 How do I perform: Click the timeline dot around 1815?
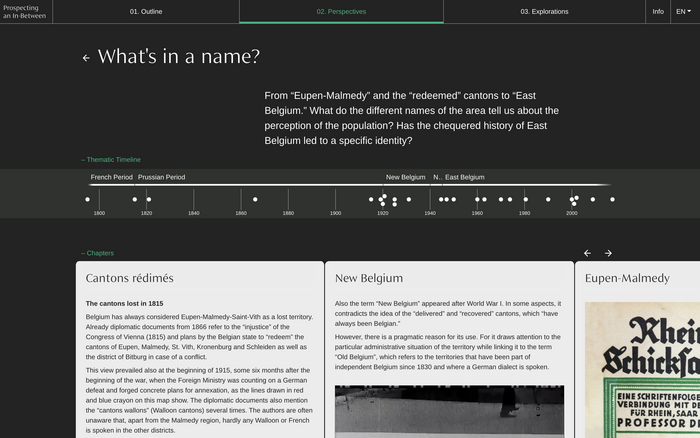click(135, 200)
